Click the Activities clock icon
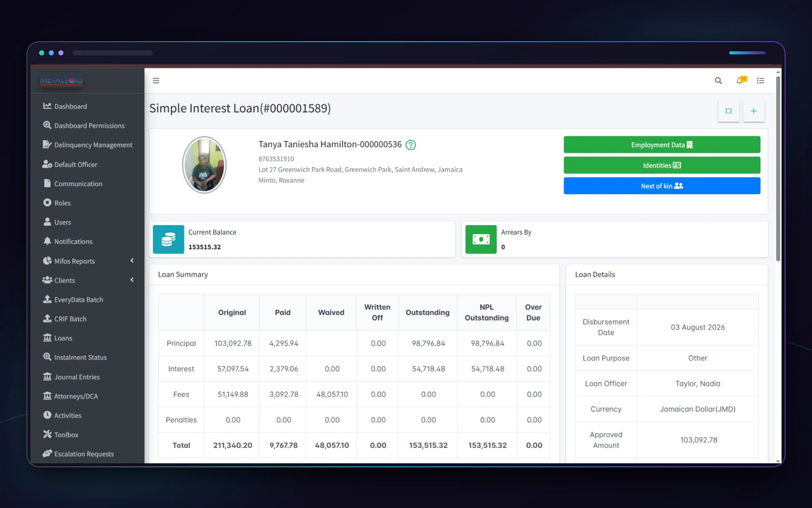The width and height of the screenshot is (812, 508). point(47,415)
